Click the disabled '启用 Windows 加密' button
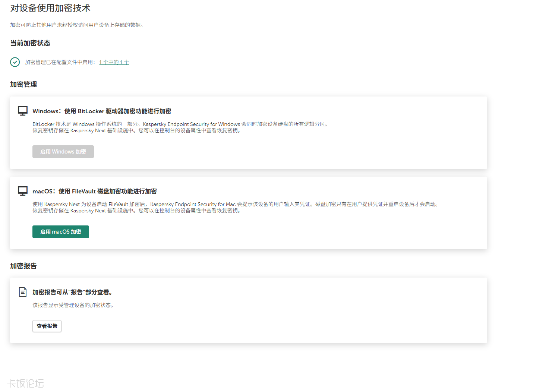Viewport: 536px width, 392px height. [63, 152]
